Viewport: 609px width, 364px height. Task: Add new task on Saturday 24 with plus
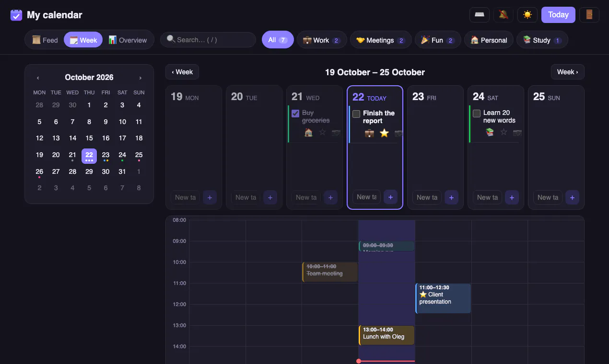click(512, 197)
